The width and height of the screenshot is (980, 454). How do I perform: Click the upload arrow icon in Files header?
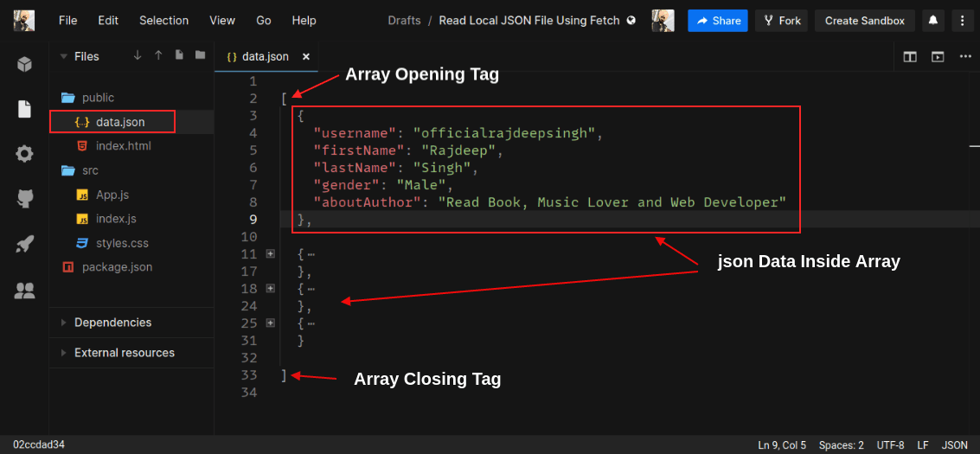tap(158, 55)
